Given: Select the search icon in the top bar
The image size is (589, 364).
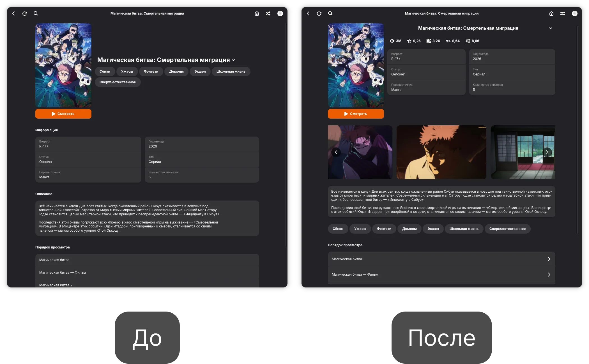Looking at the screenshot, I should [x=330, y=13].
